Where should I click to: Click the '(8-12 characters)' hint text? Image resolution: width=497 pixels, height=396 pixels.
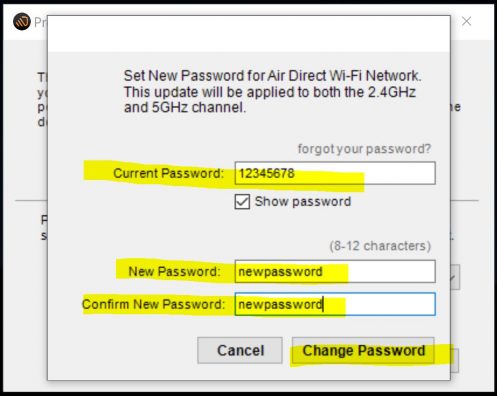click(x=380, y=246)
